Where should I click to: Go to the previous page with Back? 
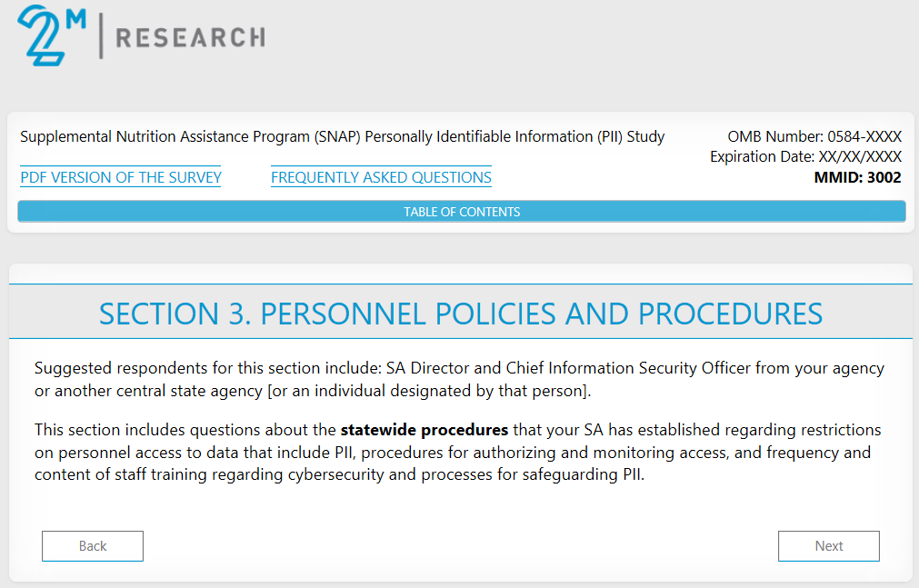pos(93,546)
